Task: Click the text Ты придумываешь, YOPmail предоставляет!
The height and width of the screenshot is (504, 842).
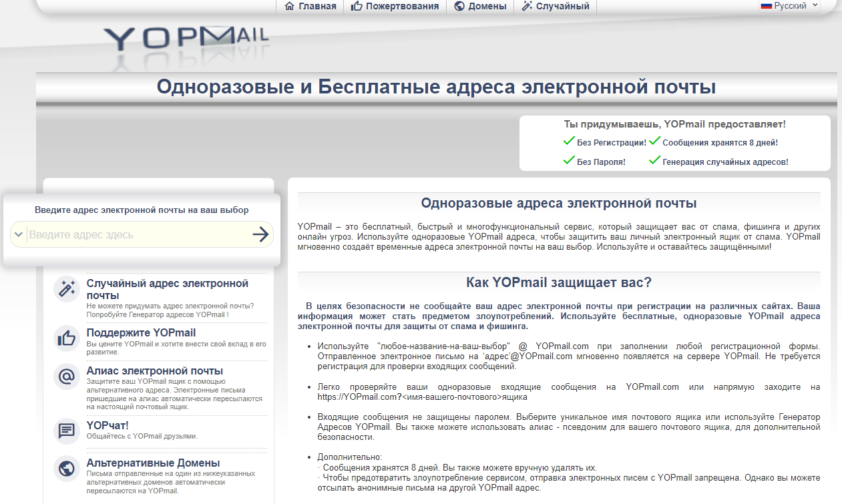Action: (675, 124)
